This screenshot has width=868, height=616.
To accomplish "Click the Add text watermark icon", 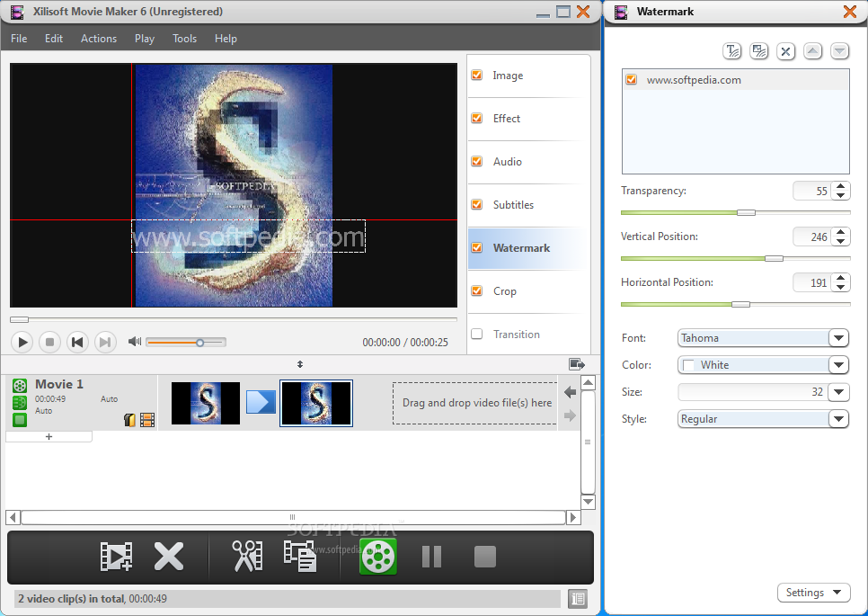I will point(731,51).
